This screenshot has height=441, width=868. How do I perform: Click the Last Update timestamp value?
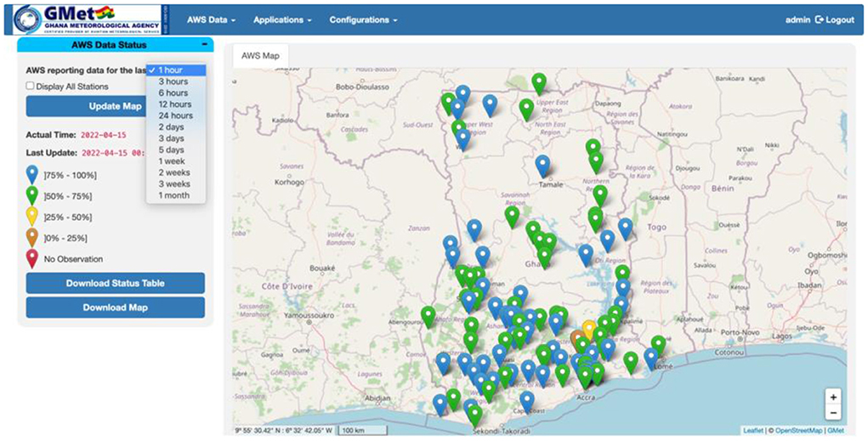pos(113,153)
